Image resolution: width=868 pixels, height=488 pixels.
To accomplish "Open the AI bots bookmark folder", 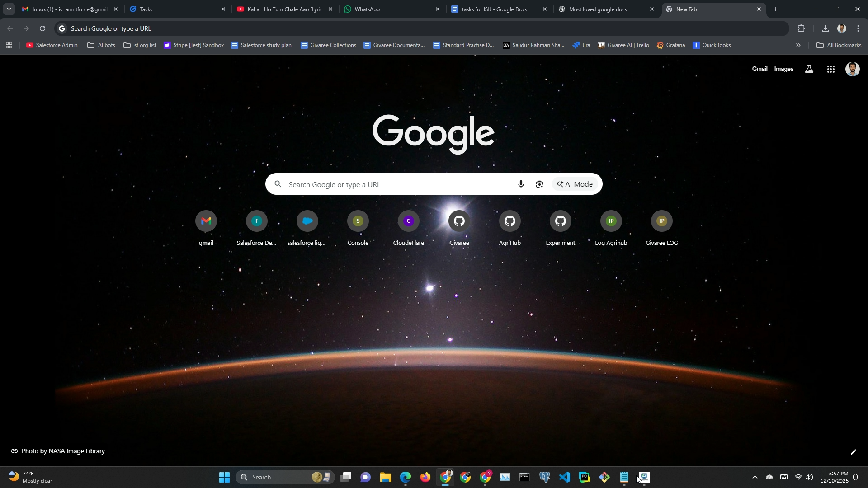I will click(x=101, y=45).
